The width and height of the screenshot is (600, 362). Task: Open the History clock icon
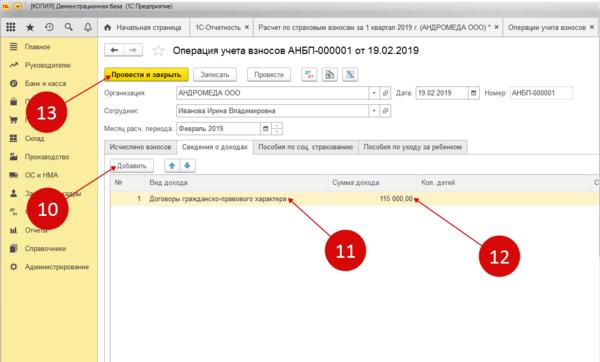(x=49, y=27)
